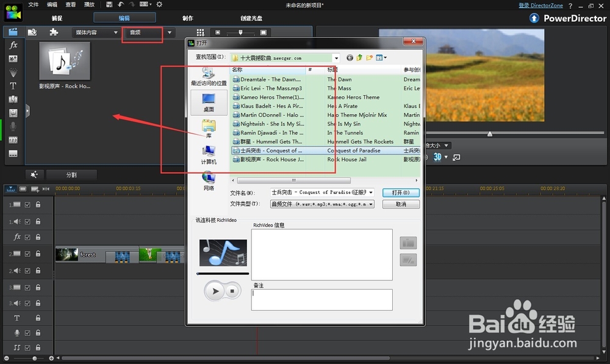
Task: Open the 文件 menu
Action: coord(34,5)
